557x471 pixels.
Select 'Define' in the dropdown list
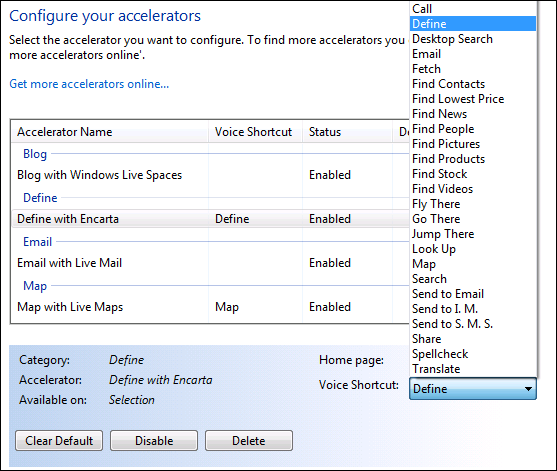[473, 24]
